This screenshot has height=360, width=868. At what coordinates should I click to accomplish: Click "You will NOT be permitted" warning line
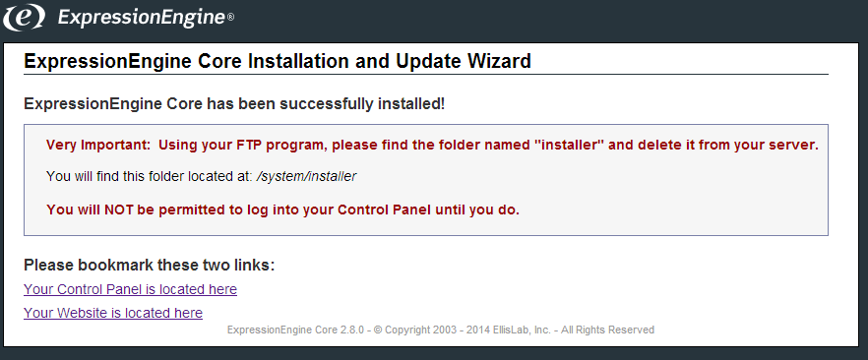(282, 210)
